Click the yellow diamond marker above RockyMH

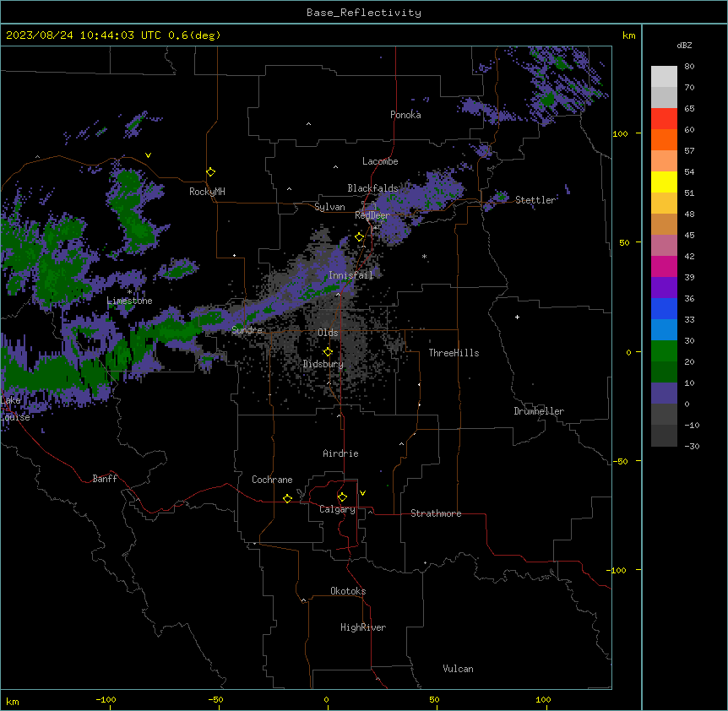pos(211,172)
